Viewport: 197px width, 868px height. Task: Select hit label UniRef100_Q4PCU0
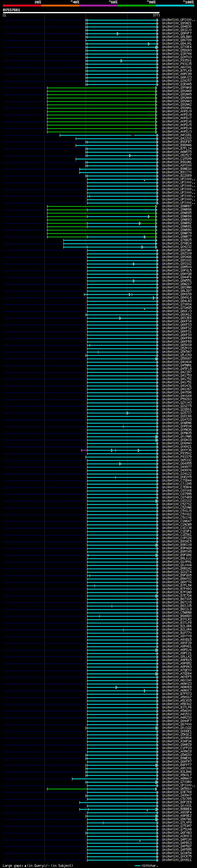coord(177,840)
